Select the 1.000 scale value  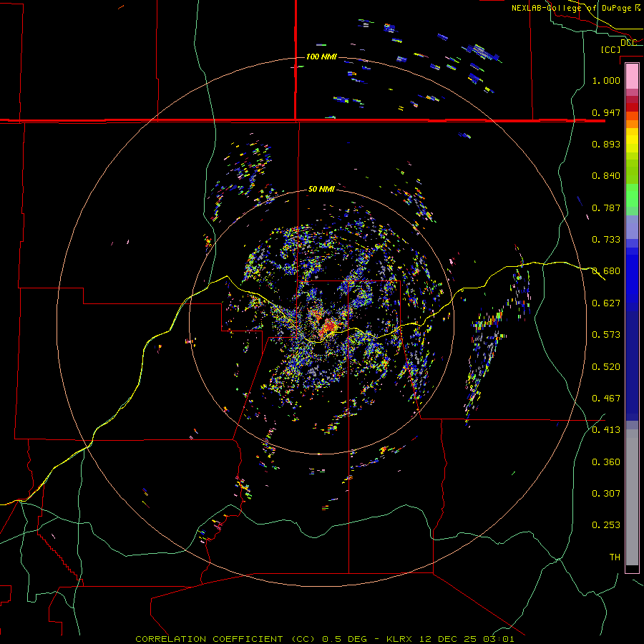tap(606, 80)
